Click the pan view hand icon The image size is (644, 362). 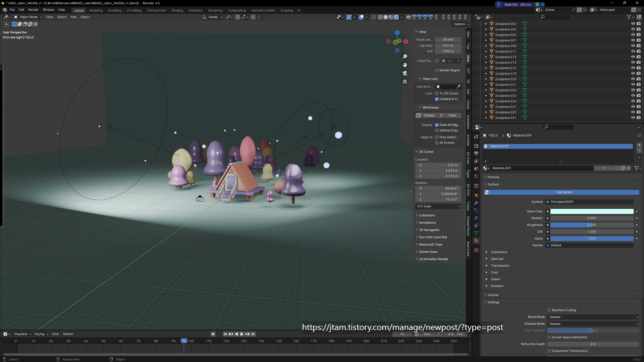coord(405,65)
